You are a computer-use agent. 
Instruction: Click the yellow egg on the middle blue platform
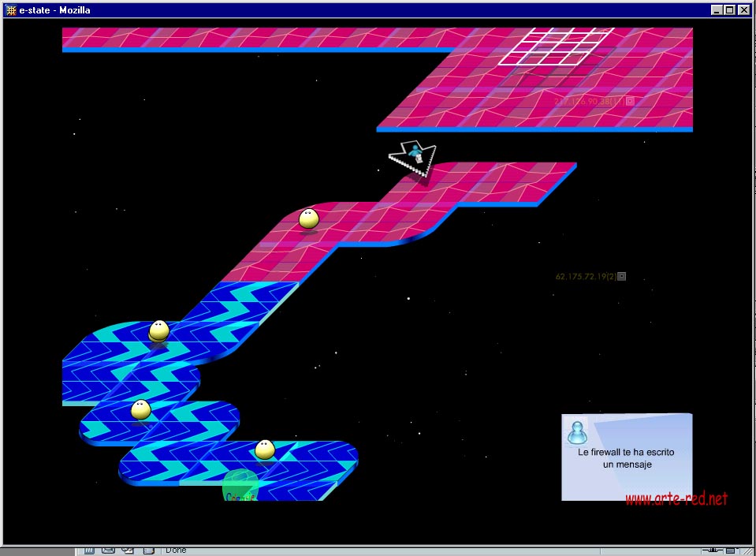point(140,410)
